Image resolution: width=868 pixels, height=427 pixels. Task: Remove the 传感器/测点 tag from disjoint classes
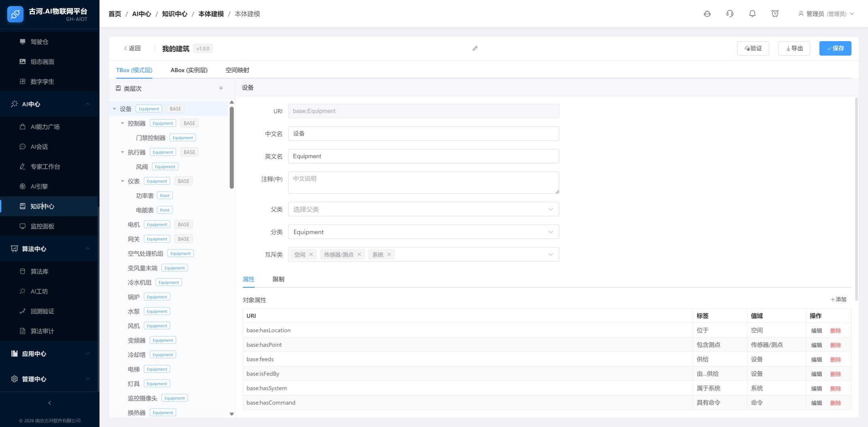(359, 254)
